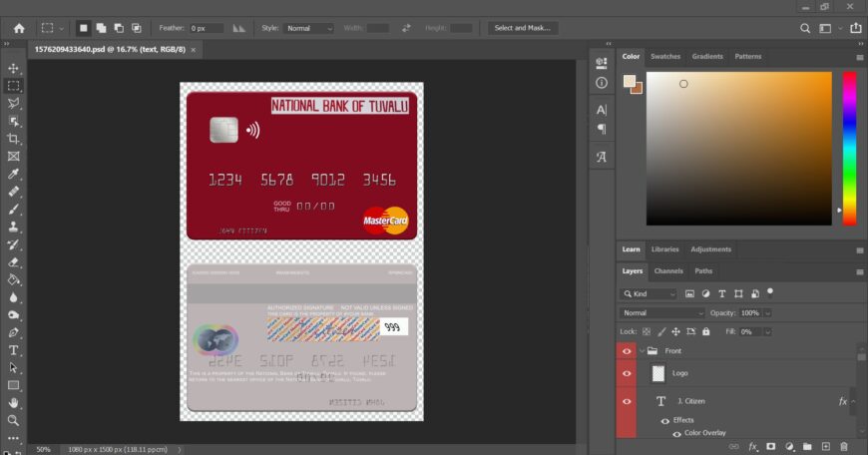The height and width of the screenshot is (455, 868).
Task: Switch to the Gradients tab
Action: [x=707, y=57]
